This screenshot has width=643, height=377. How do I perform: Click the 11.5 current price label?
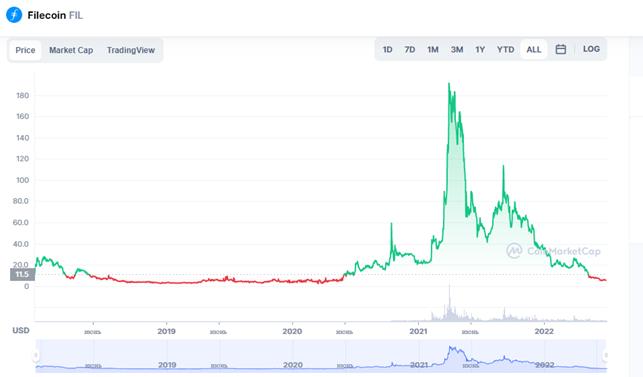point(22,274)
